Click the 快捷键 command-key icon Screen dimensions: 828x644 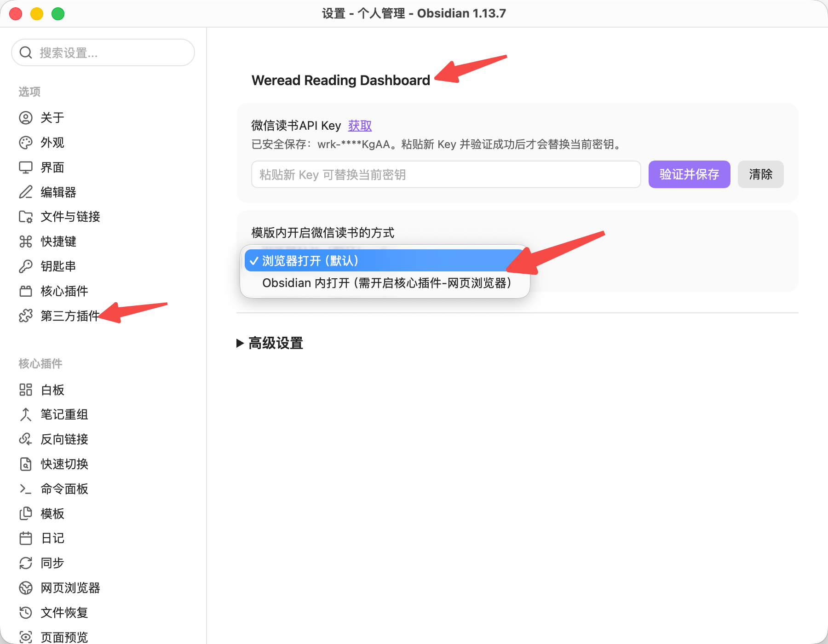coord(26,241)
